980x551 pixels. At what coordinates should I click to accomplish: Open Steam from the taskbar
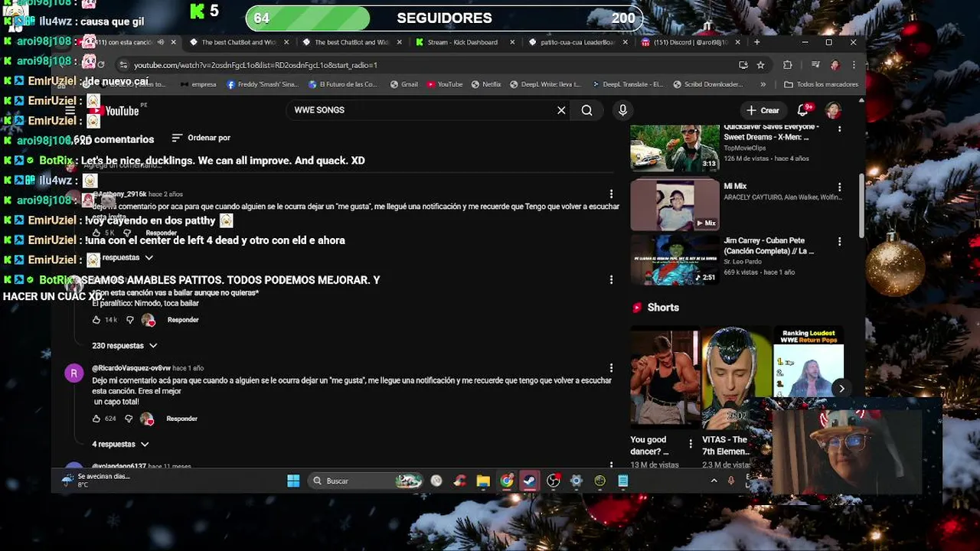click(x=529, y=481)
